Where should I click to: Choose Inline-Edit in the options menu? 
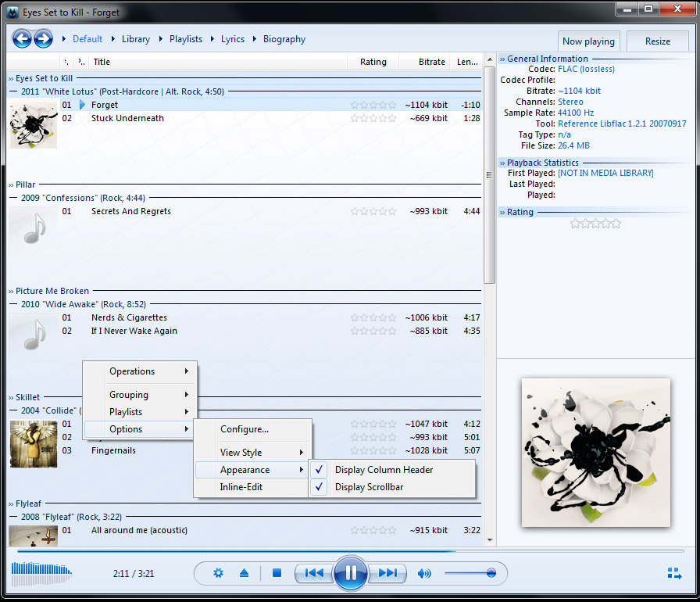click(241, 487)
